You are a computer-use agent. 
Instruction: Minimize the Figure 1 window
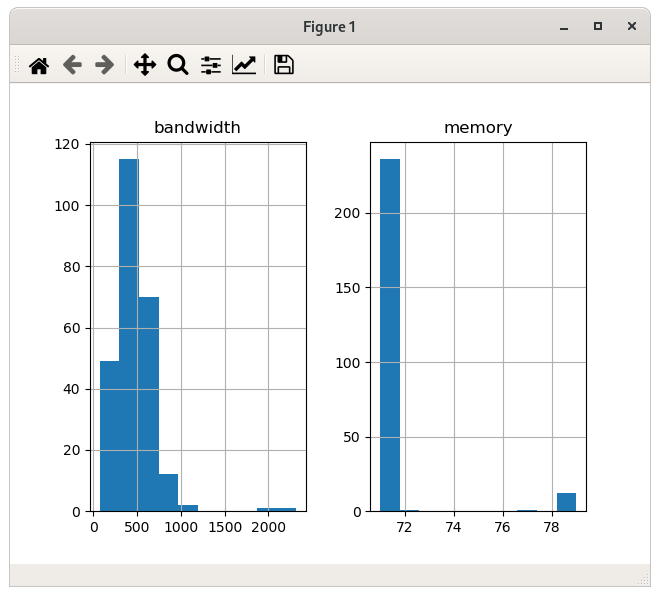coord(564,27)
